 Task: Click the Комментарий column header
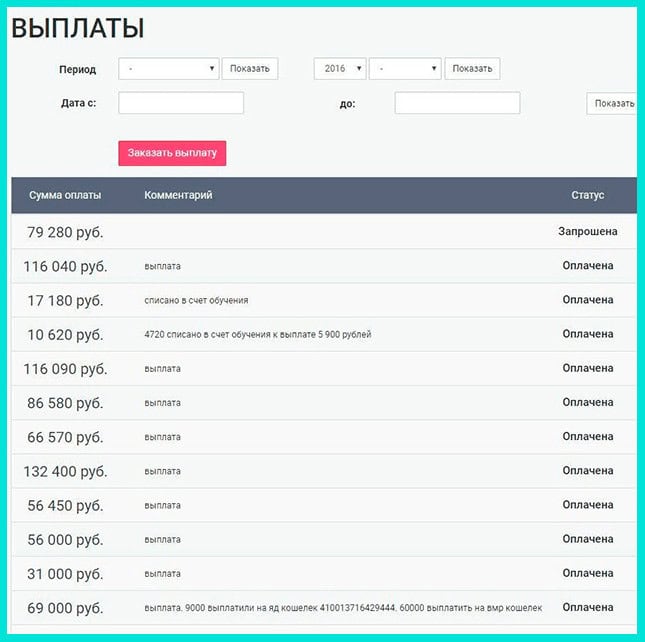pyautogui.click(x=178, y=195)
